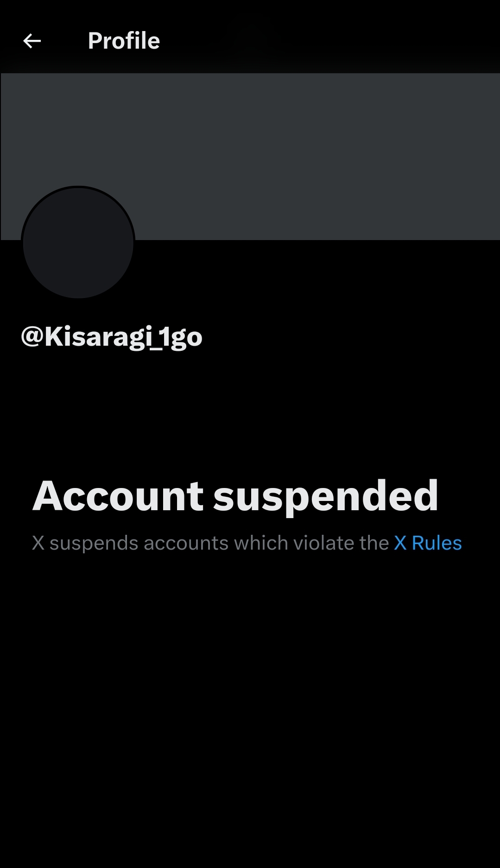This screenshot has height=868, width=500.
Task: Tap the Profile title in header
Action: (x=124, y=41)
